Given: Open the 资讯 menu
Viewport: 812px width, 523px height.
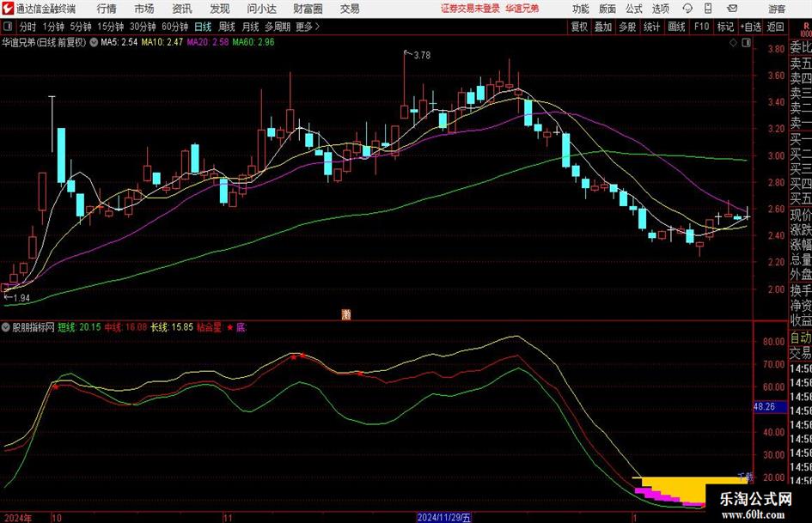Looking at the screenshot, I should pyautogui.click(x=182, y=9).
